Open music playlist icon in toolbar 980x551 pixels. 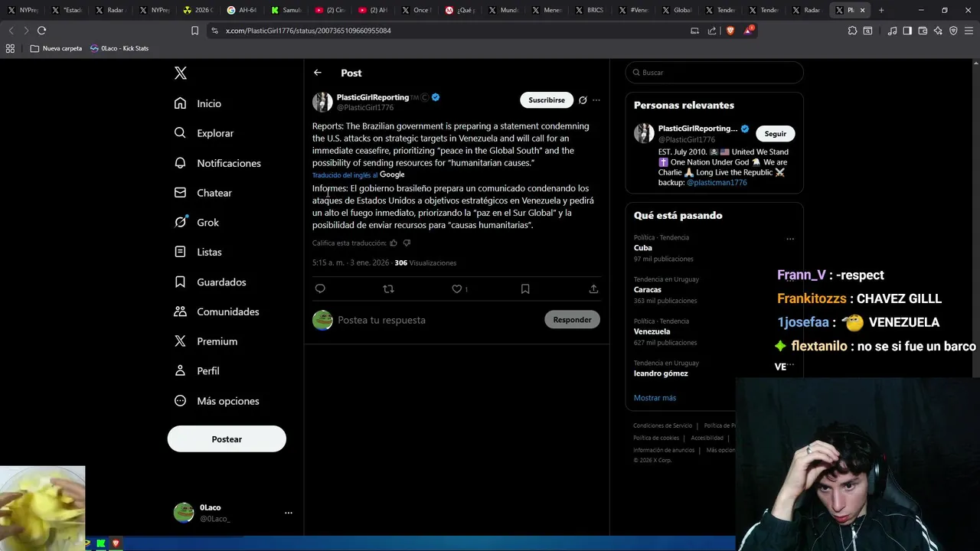892,31
